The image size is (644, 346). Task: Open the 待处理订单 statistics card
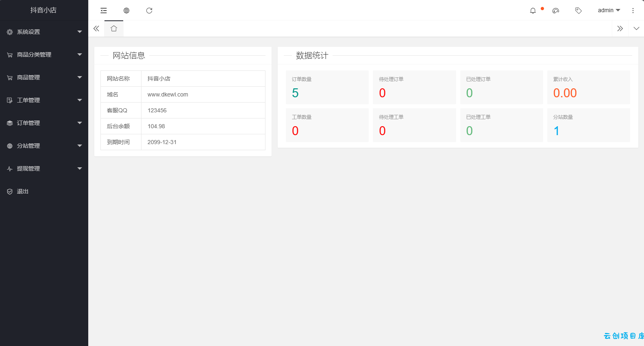click(x=414, y=87)
